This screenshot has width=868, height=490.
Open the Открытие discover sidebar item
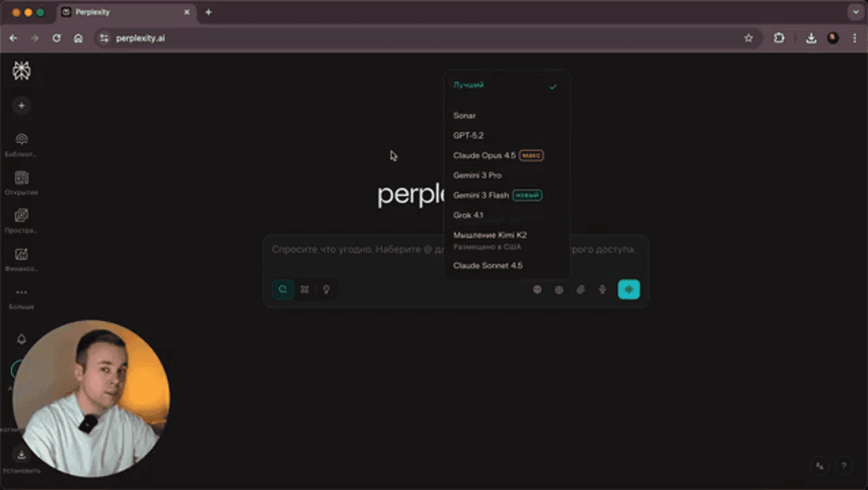[22, 183]
